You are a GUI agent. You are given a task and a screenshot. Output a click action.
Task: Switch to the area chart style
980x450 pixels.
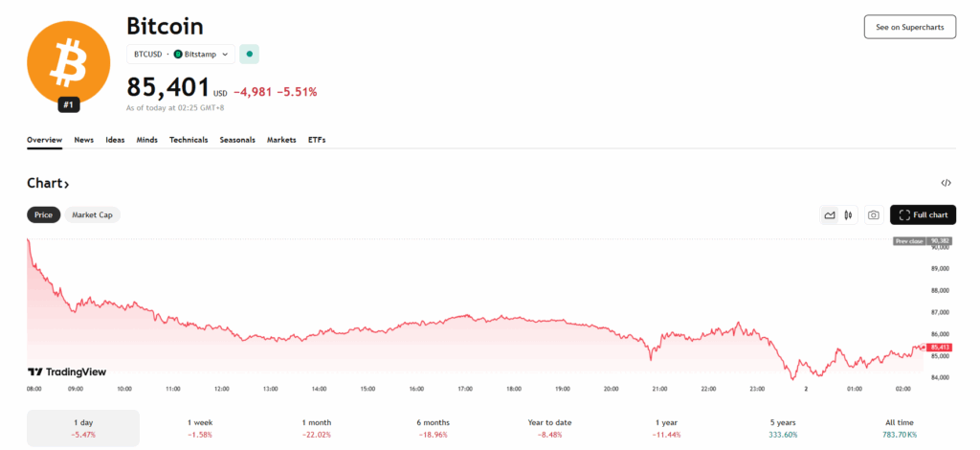830,215
